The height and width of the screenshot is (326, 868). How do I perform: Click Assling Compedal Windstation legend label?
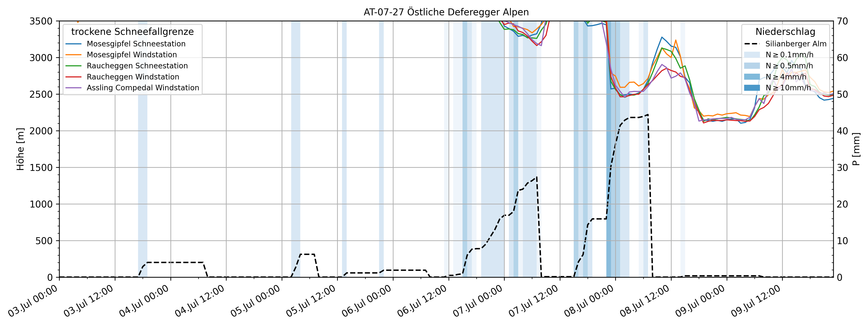click(x=143, y=88)
